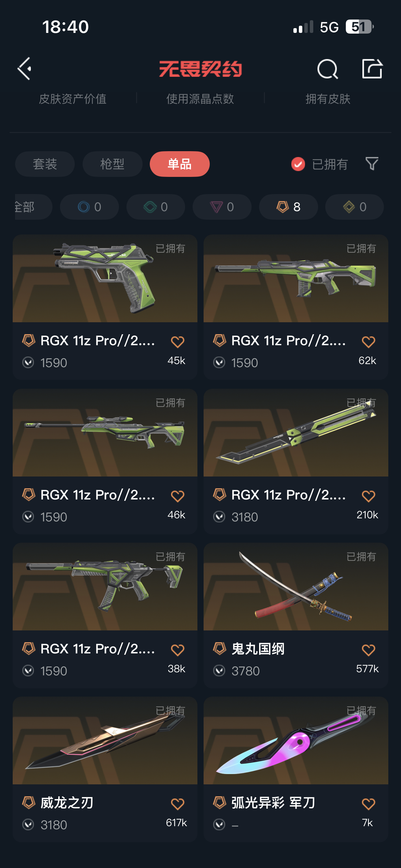Open the filter funnel icon
The image size is (401, 868).
tap(372, 164)
